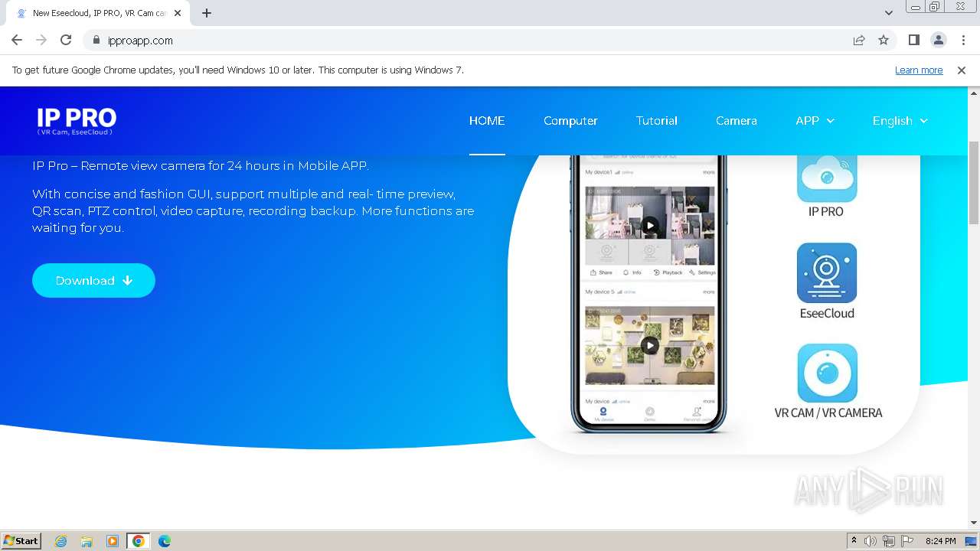Click the IP PRO app label
The width and height of the screenshot is (980, 551).
point(826,211)
